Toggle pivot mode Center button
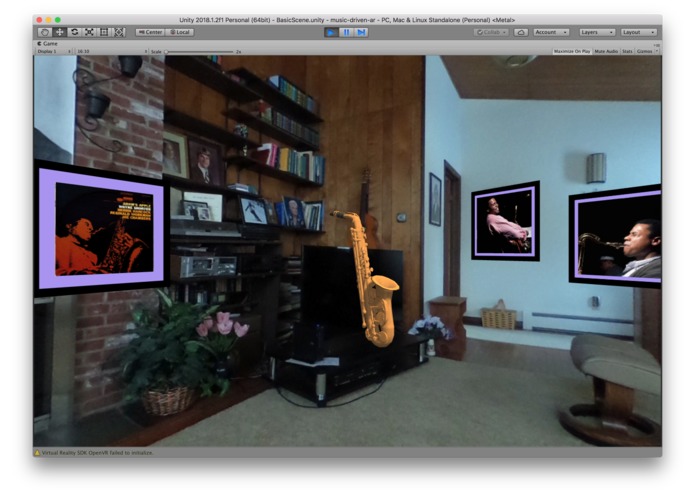The width and height of the screenshot is (695, 494). click(150, 32)
